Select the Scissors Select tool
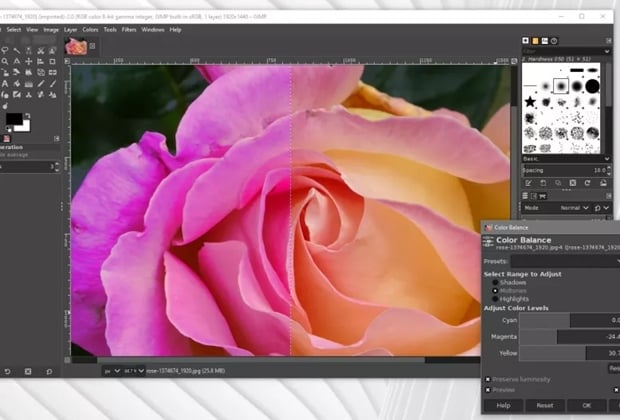Image resolution: width=620 pixels, height=420 pixels. coord(40,51)
